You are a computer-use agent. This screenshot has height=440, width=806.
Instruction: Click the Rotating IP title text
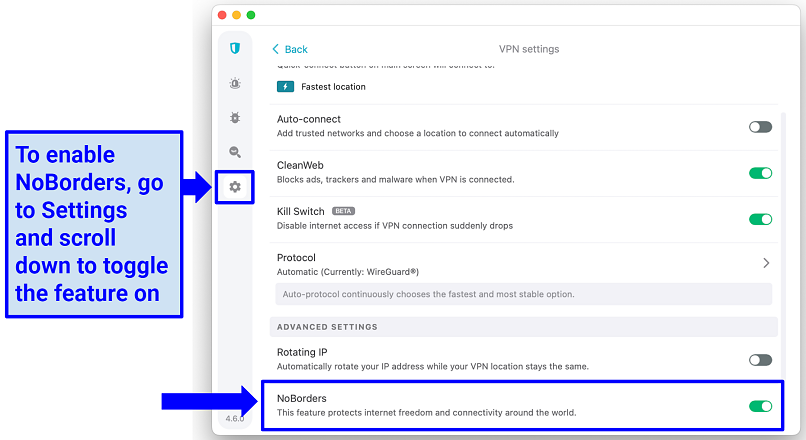pyautogui.click(x=302, y=352)
